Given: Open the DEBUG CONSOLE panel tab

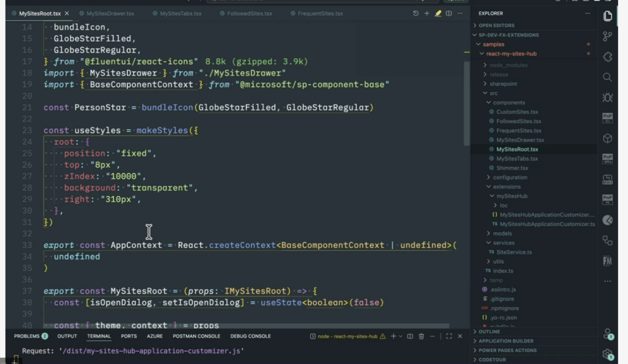Looking at the screenshot, I should 250,336.
